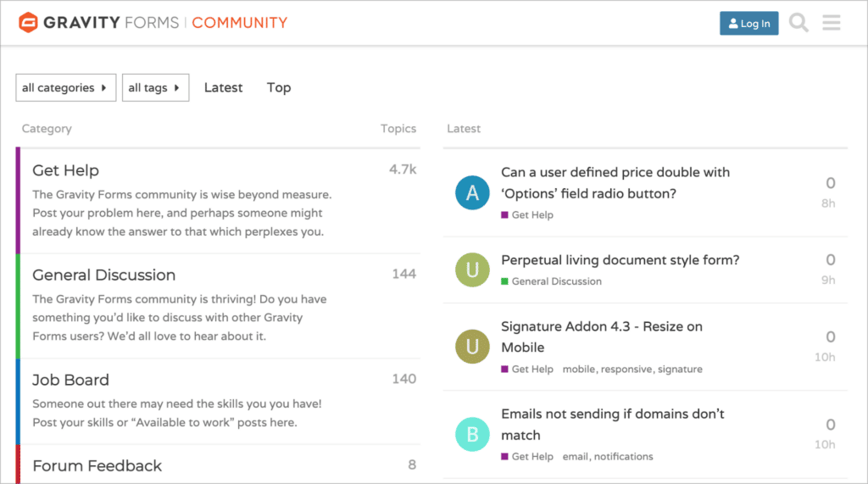Click the 10h timestamp on Signature Addon topic
868x484 pixels.
(825, 357)
